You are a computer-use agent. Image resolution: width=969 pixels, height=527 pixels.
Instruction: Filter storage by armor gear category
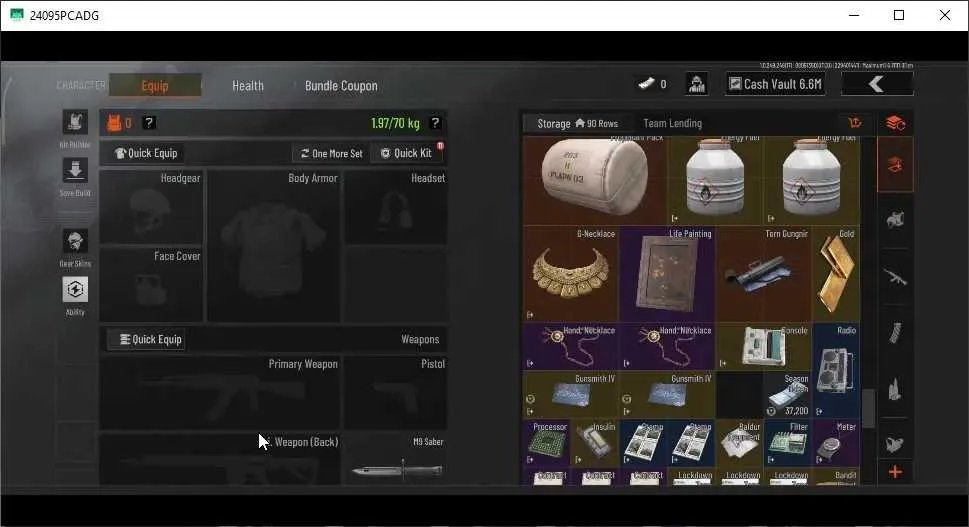(895, 219)
